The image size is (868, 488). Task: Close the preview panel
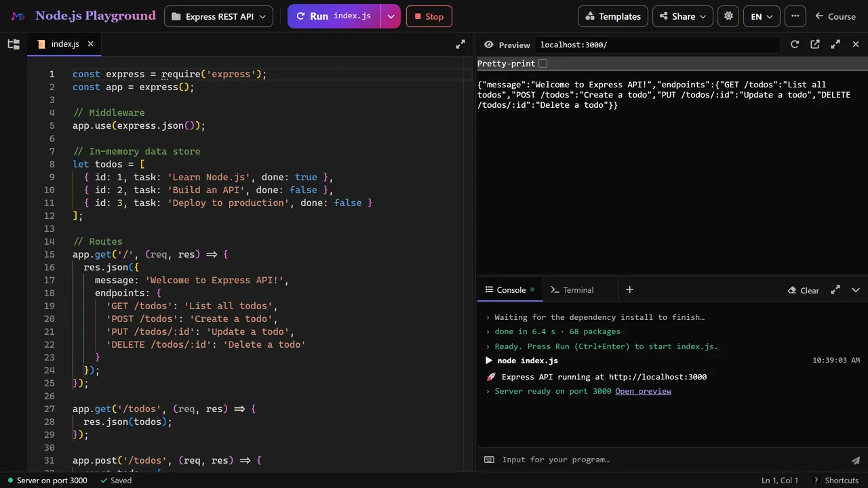click(x=856, y=44)
